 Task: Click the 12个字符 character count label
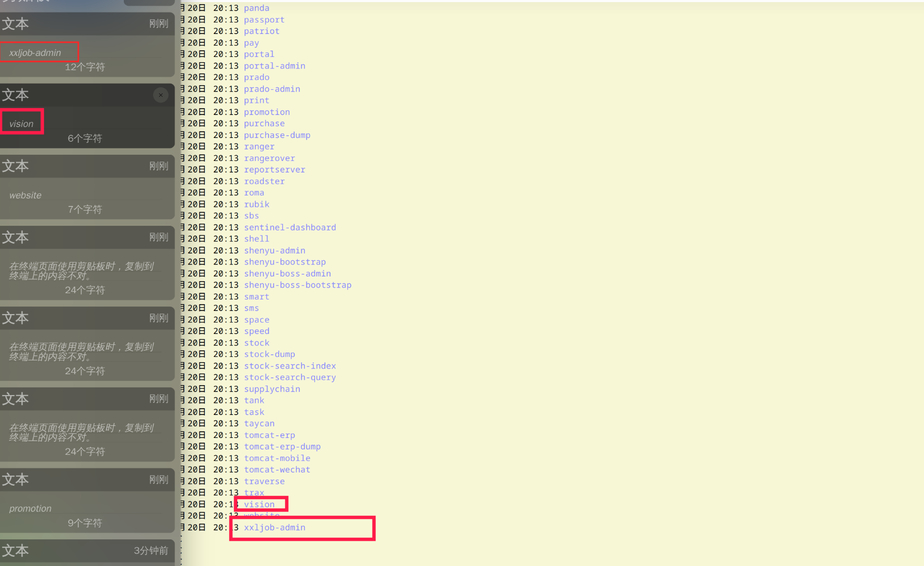pyautogui.click(x=85, y=67)
